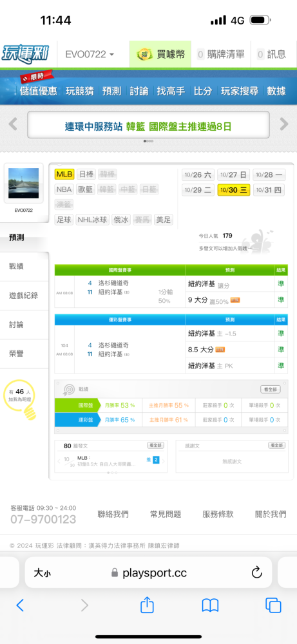This screenshot has width=297, height=644.
Task: Select the 日棒 league filter
Action: pos(86,174)
